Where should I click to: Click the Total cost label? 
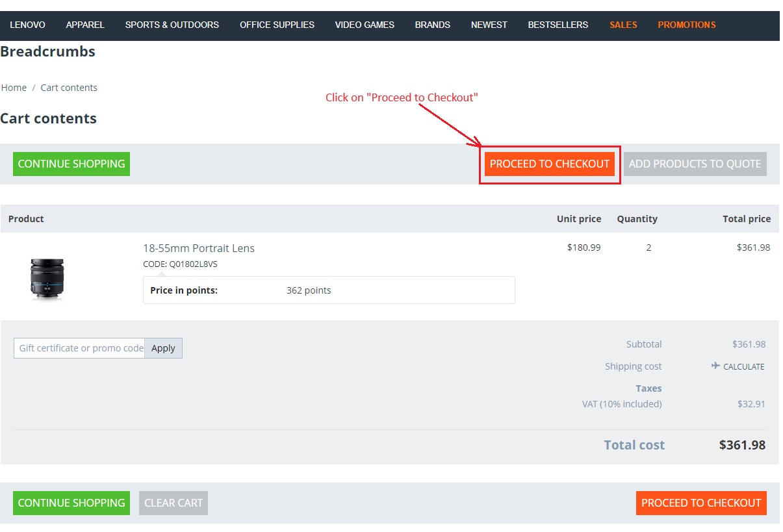pos(634,445)
